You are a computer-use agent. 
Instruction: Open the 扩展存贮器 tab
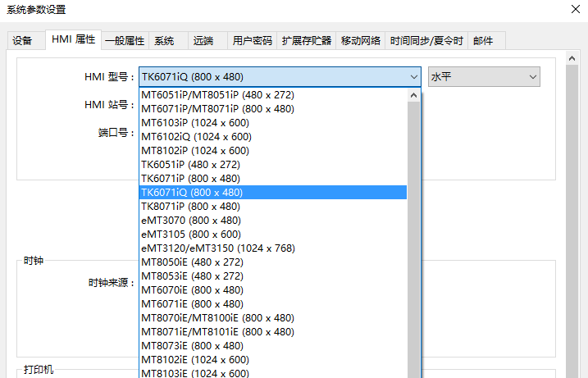coord(306,40)
